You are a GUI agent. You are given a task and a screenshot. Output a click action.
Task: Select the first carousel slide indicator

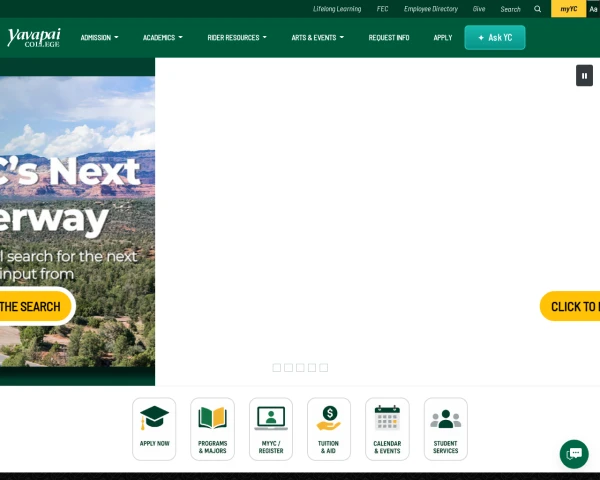pos(277,367)
